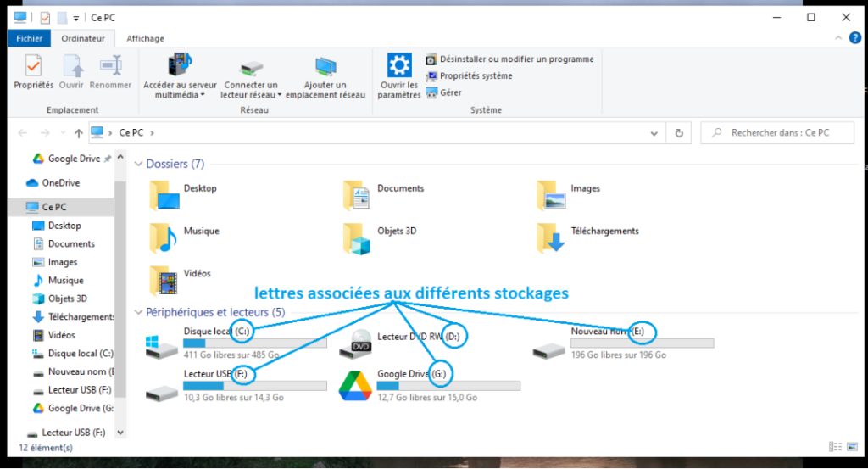Select the Nouveau nom (E:) drive icon

pyautogui.click(x=548, y=350)
